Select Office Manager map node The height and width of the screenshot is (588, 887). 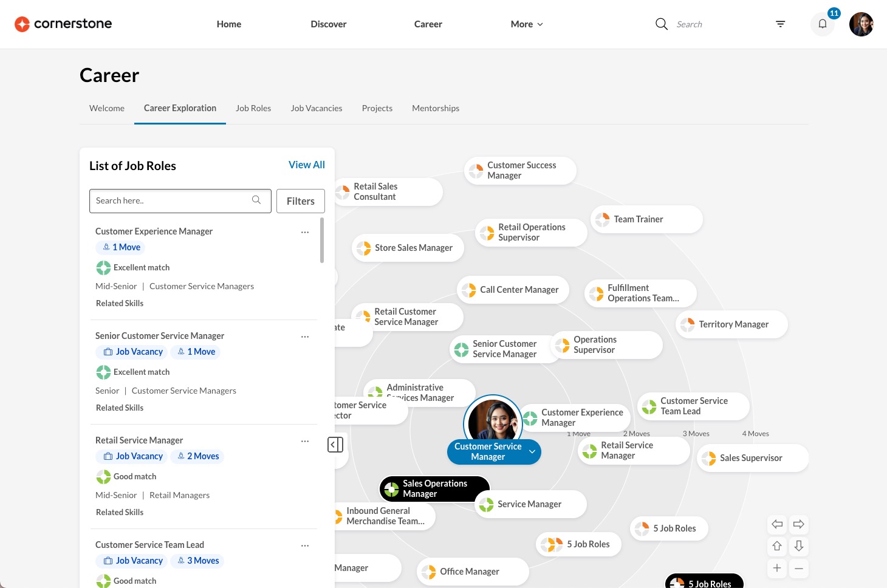(473, 572)
